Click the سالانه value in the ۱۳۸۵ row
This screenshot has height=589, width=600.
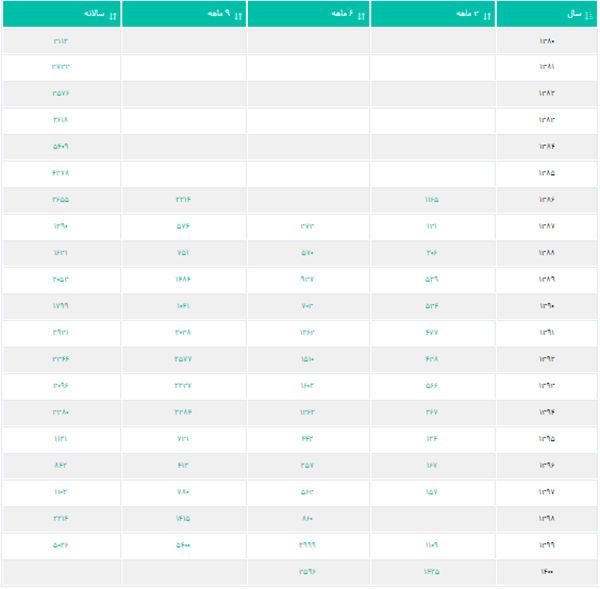click(x=61, y=173)
